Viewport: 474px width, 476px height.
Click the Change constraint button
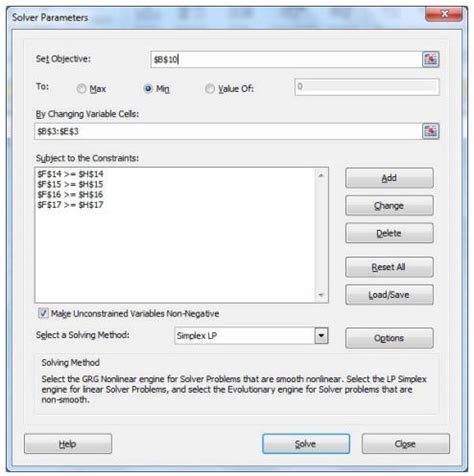click(389, 206)
